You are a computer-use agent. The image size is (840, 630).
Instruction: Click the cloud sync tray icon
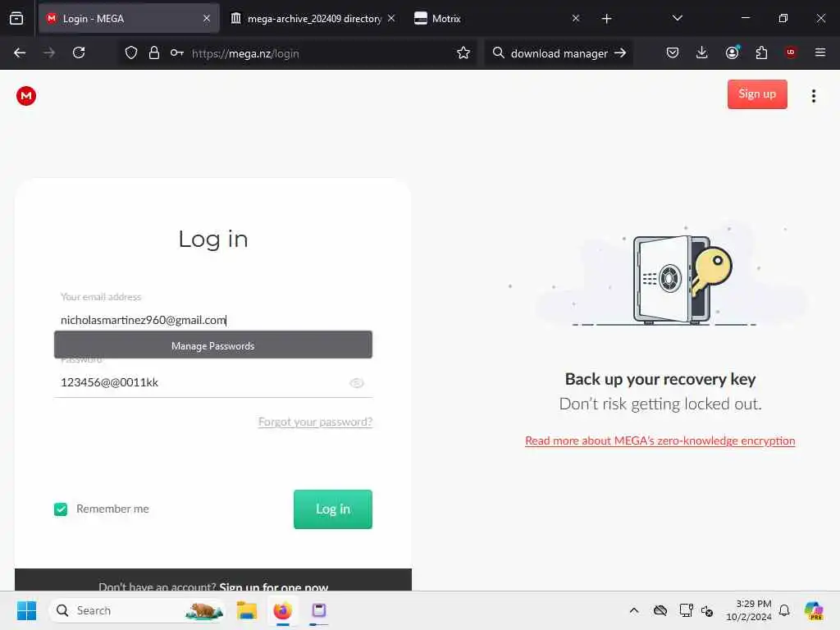[660, 610]
